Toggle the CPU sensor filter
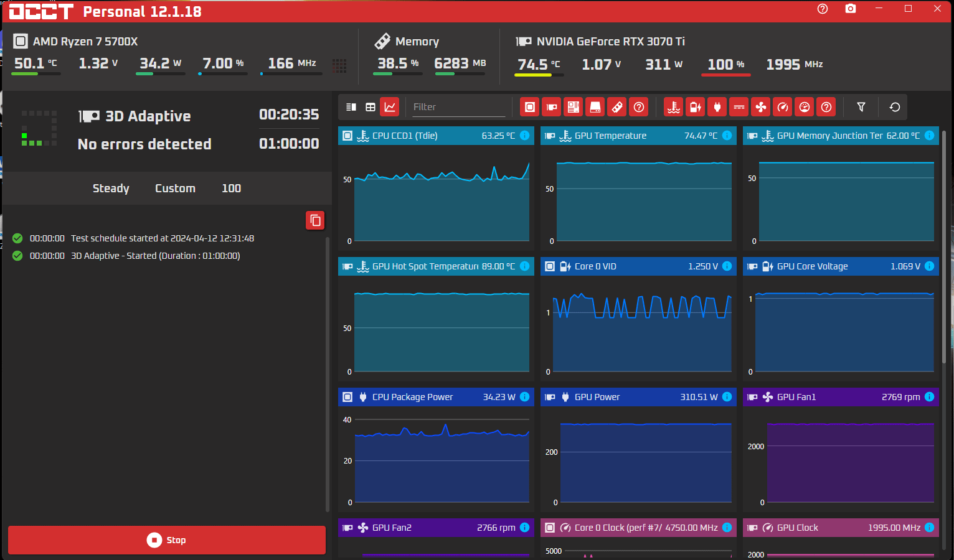Image resolution: width=954 pixels, height=560 pixels. click(x=530, y=107)
